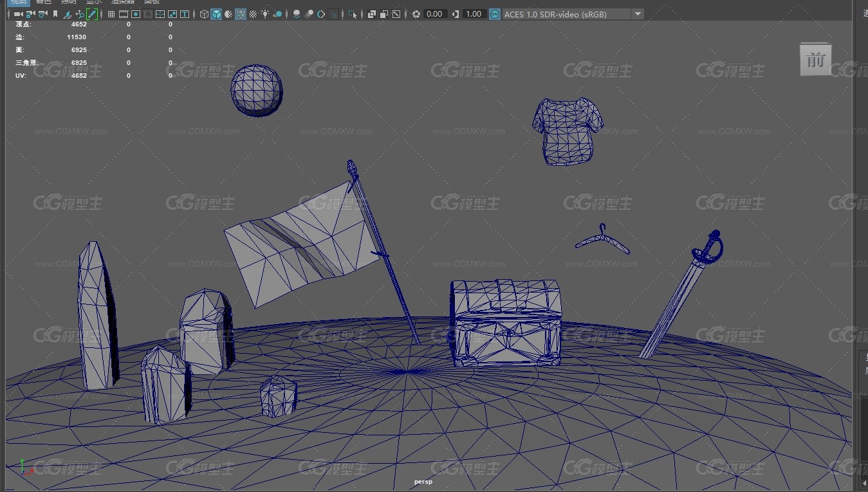
Task: Toggle the Film Gate icon
Action: pos(123,14)
